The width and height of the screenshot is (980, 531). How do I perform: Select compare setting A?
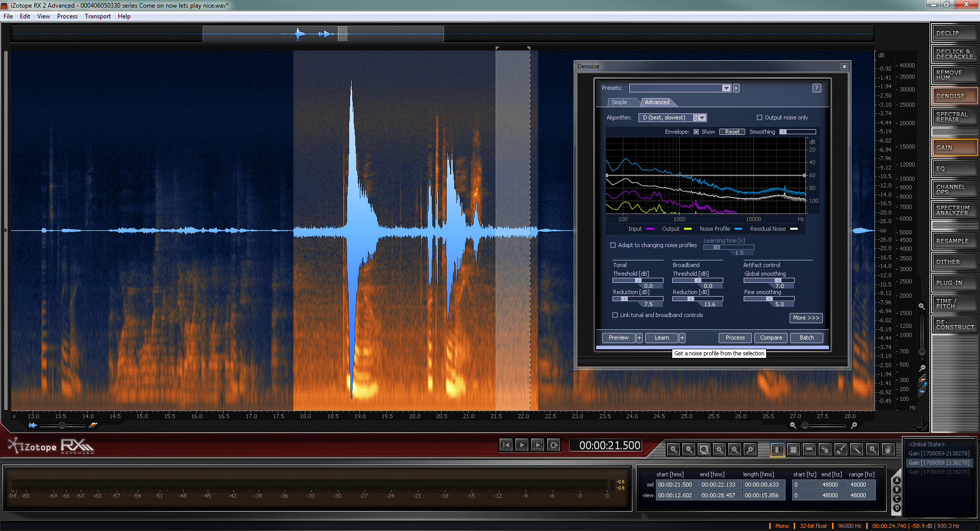coord(897,481)
